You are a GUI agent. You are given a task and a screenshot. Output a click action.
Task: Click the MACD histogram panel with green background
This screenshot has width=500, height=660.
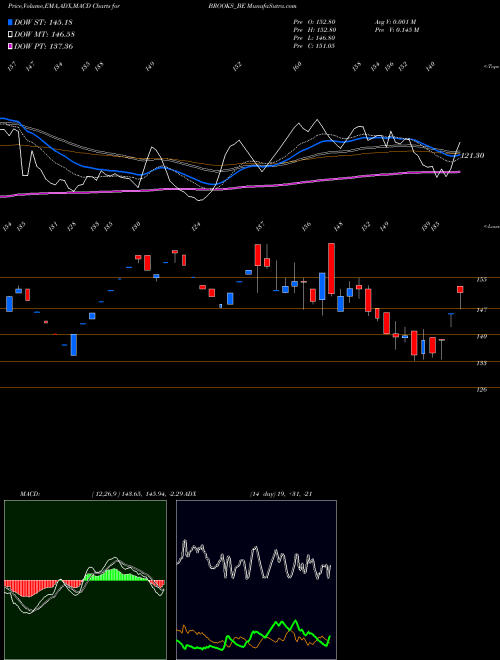pyautogui.click(x=85, y=580)
